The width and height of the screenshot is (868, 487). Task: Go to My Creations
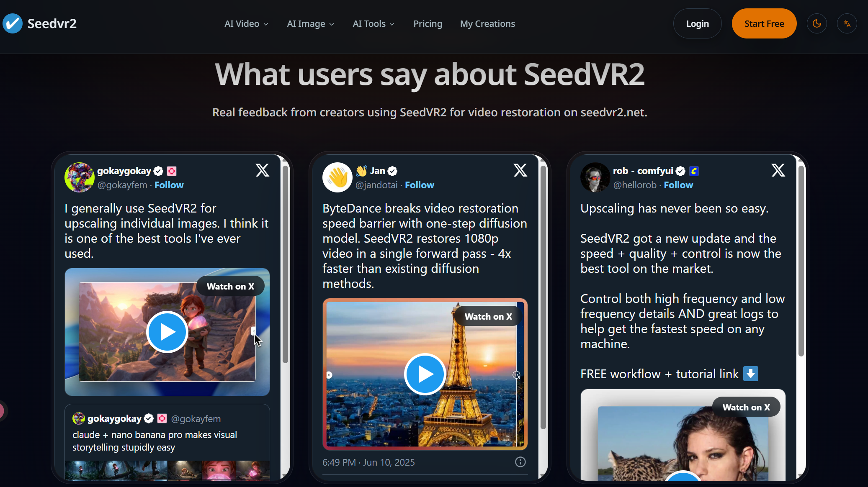click(x=487, y=23)
